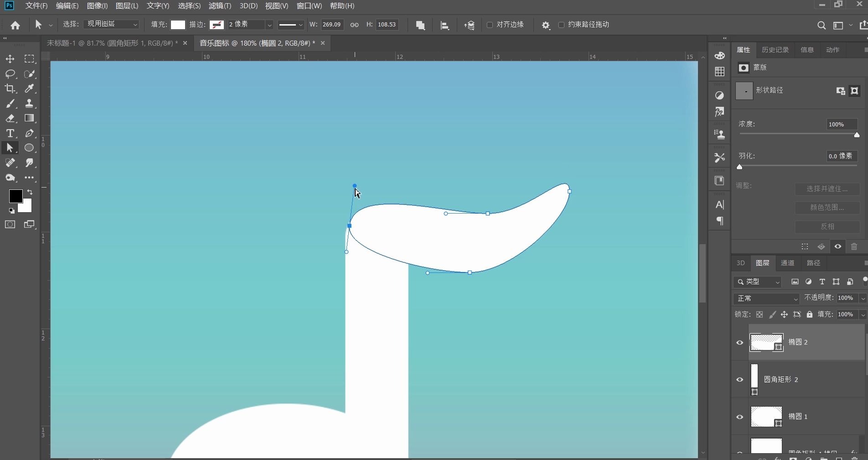Select the Ellipse shape tool
The image size is (868, 460).
click(30, 148)
